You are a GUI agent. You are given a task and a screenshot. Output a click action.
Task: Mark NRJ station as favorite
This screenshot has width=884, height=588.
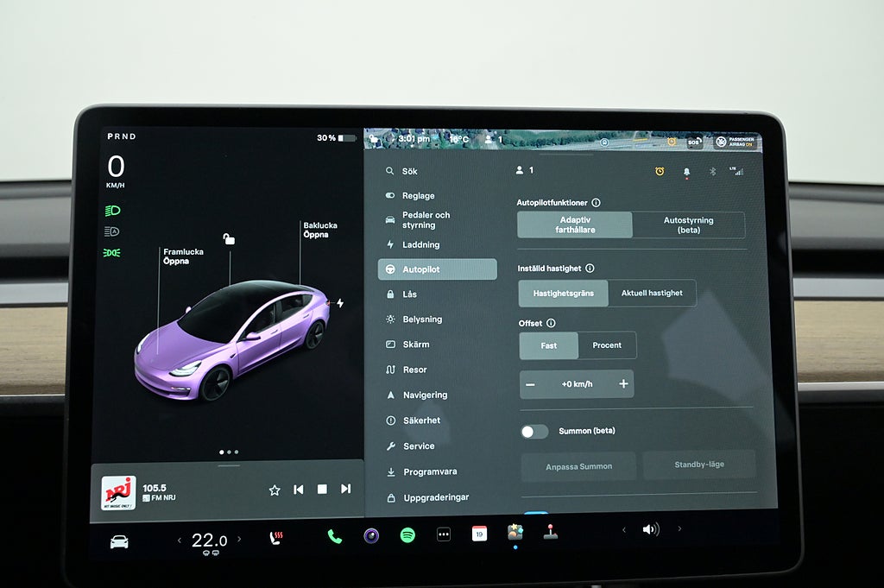pyautogui.click(x=275, y=490)
